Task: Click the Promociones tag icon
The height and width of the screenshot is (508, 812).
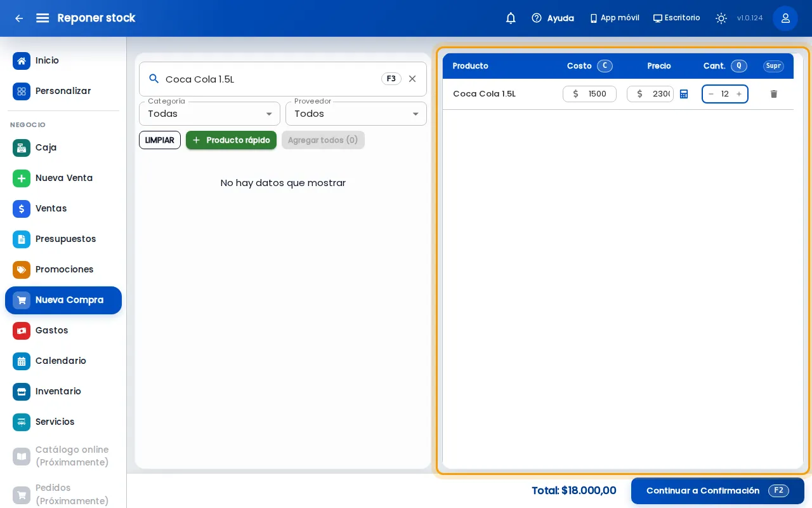Action: 22,269
